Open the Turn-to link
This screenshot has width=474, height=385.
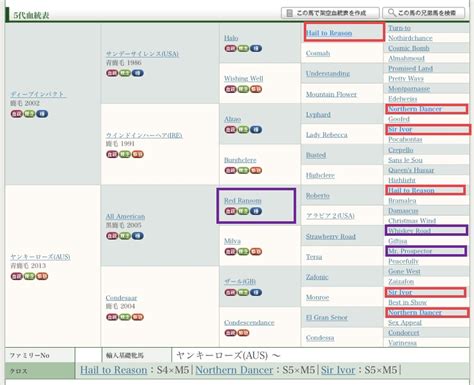point(399,28)
